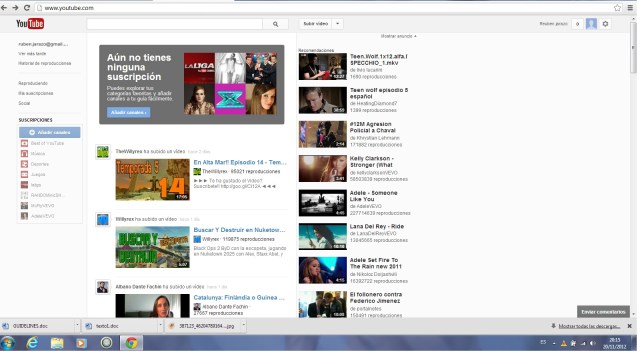Viewport: 640px width, 360px height.
Task: Open Adele Someone Like You thumbnail
Action: point(322,202)
